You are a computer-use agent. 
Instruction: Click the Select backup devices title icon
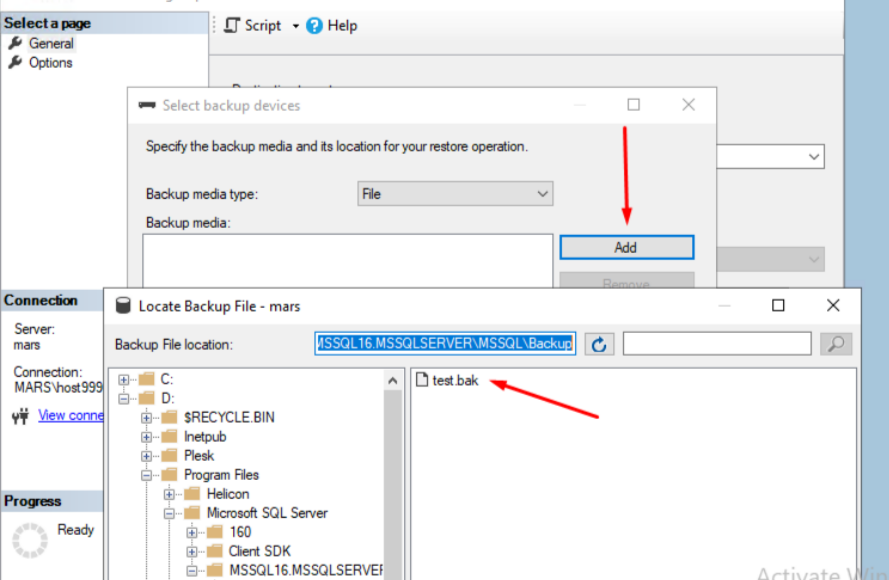click(147, 105)
